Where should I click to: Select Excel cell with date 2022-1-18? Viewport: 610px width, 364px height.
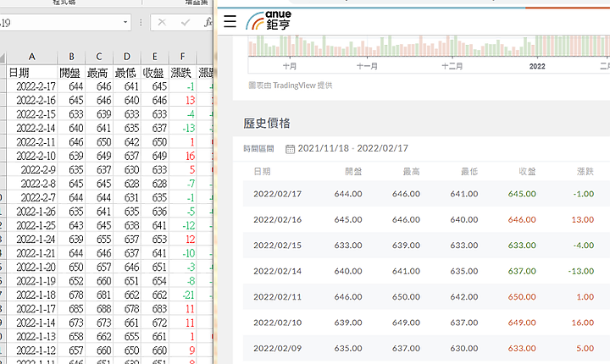click(32, 295)
